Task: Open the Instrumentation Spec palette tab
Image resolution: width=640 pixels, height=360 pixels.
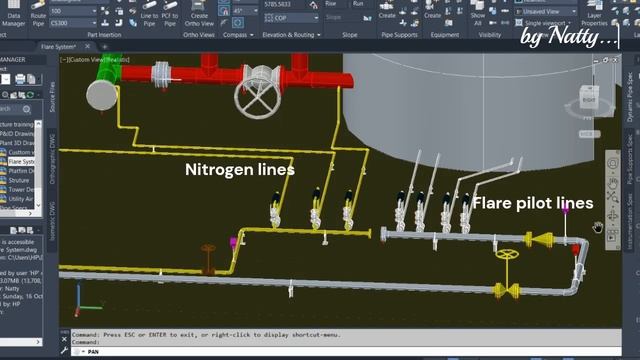Action: click(x=630, y=221)
